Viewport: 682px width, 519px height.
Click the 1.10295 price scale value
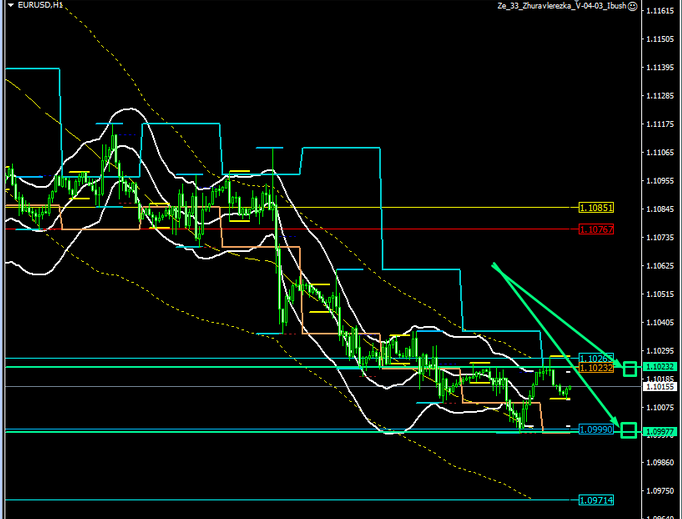tap(659, 351)
